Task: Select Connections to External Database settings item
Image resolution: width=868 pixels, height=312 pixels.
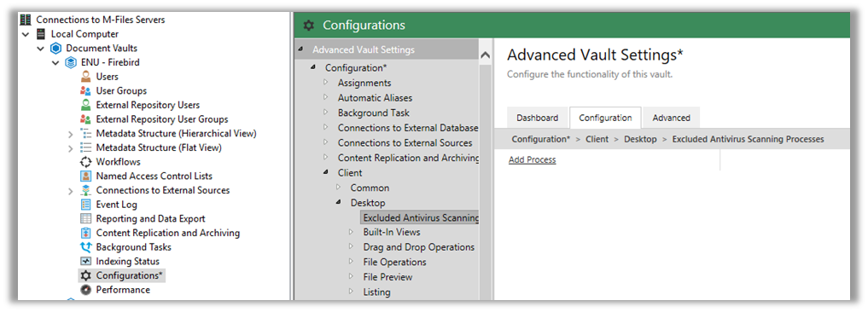Action: coord(408,128)
